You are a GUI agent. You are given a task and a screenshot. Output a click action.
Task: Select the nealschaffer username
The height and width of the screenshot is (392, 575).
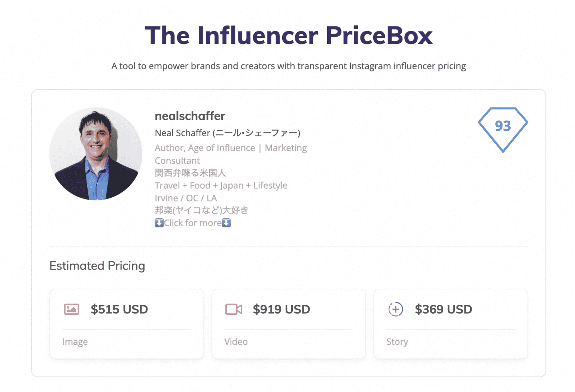click(x=190, y=116)
